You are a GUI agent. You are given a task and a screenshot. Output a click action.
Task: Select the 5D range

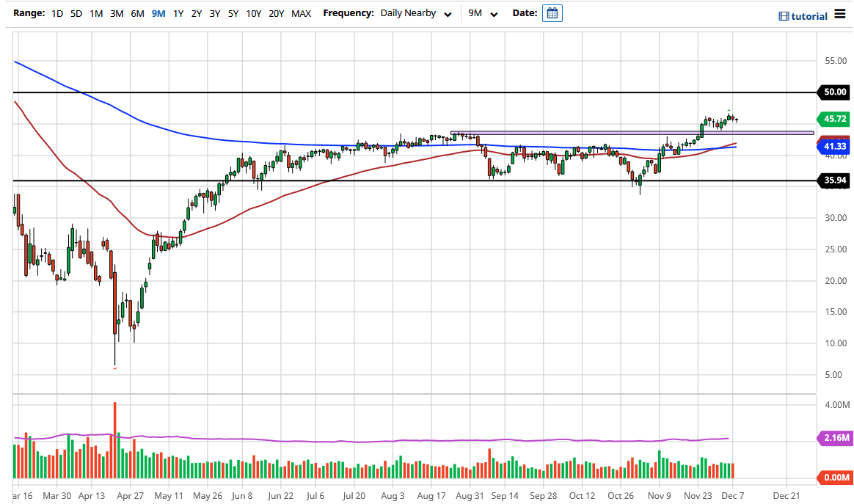click(76, 13)
